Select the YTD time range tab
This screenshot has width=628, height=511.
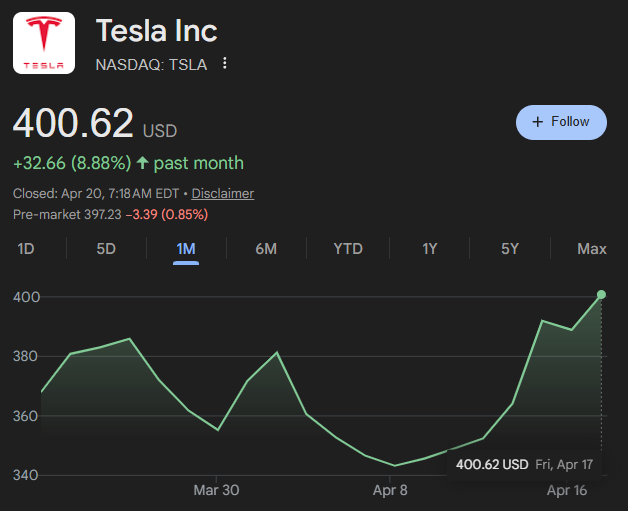tap(348, 249)
